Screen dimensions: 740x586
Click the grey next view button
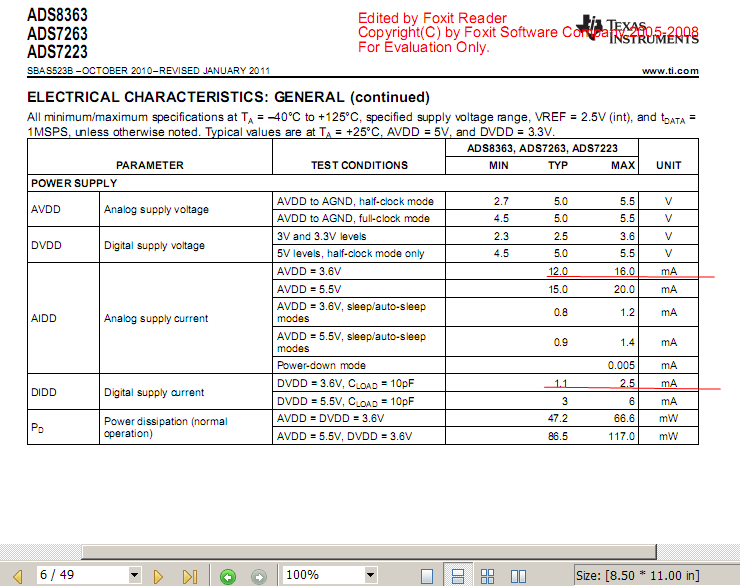pos(259,577)
